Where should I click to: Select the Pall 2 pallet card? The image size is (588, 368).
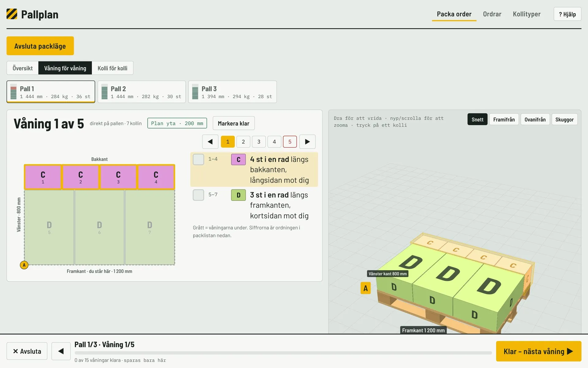141,92
